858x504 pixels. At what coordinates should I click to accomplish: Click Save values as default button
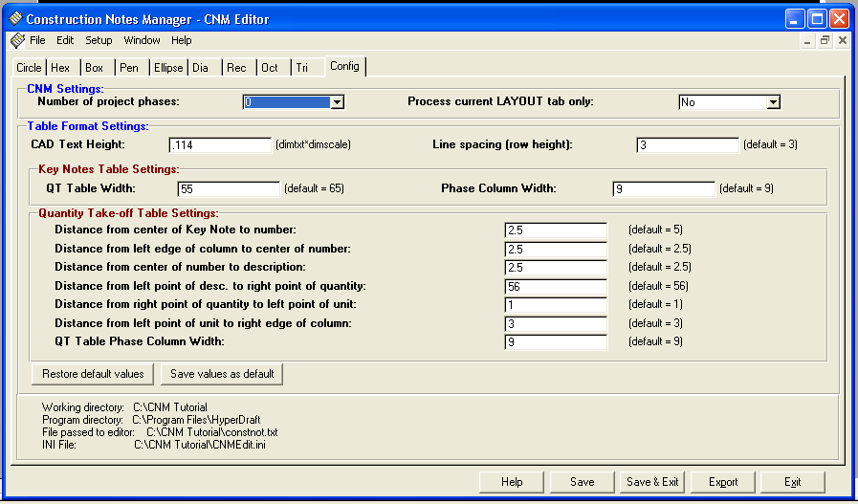[x=222, y=374]
